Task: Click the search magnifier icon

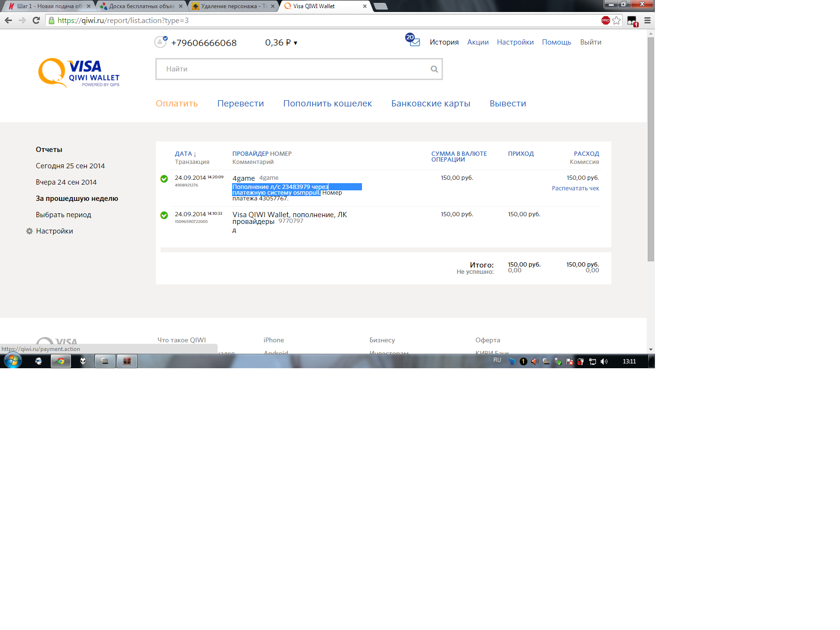Action: [434, 69]
